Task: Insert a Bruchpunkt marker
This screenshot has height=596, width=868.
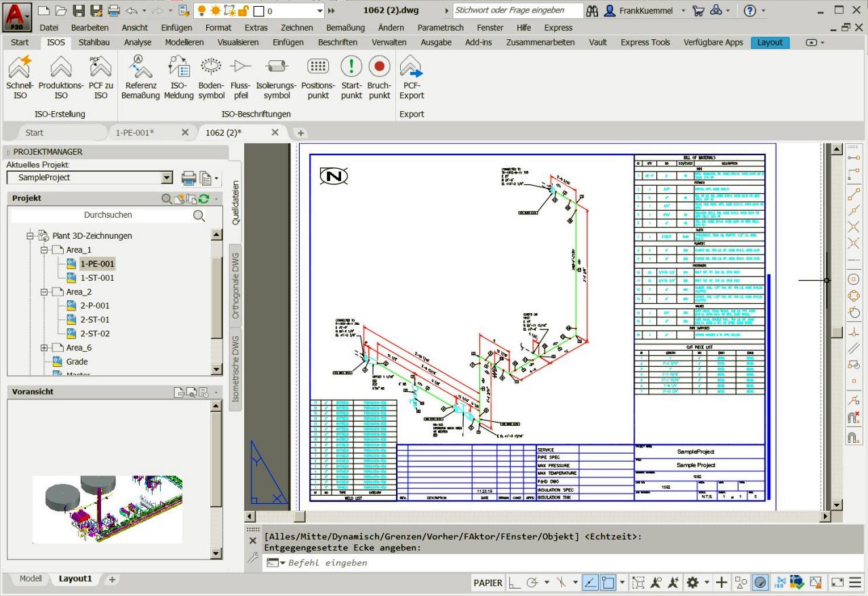Action: coord(379,77)
